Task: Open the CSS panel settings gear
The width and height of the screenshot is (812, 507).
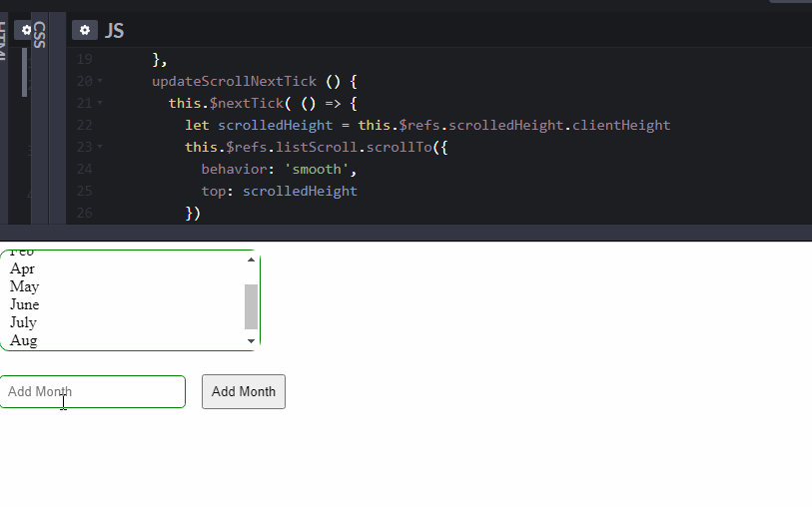Action: [x=24, y=30]
